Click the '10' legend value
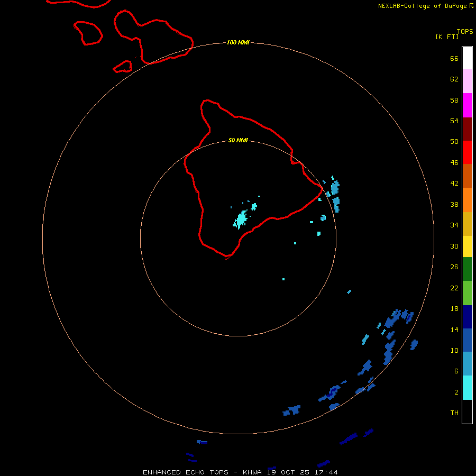 point(454,351)
